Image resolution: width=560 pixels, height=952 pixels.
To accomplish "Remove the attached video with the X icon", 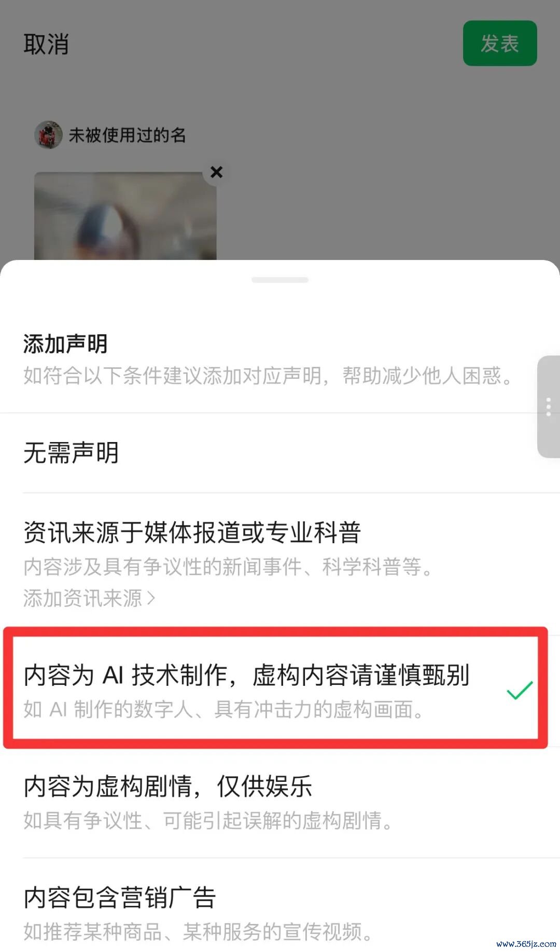I will coord(217,172).
